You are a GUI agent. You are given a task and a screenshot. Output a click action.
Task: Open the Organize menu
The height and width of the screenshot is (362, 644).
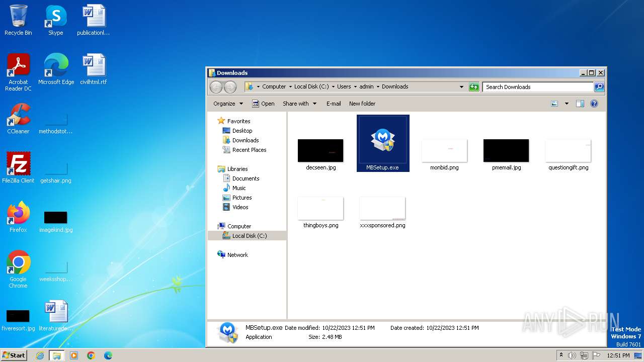tap(228, 104)
